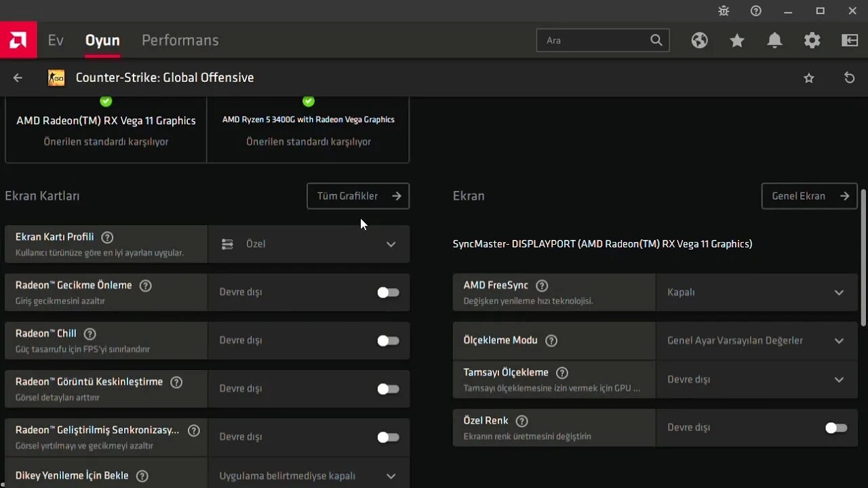Click the AMD logo icon
The height and width of the screenshot is (488, 868).
(x=18, y=40)
